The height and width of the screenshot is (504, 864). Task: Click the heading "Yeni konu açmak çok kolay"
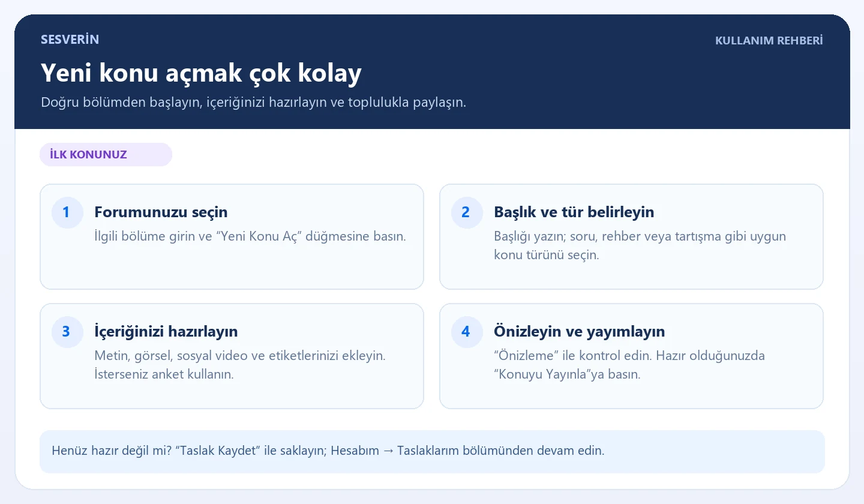click(201, 73)
